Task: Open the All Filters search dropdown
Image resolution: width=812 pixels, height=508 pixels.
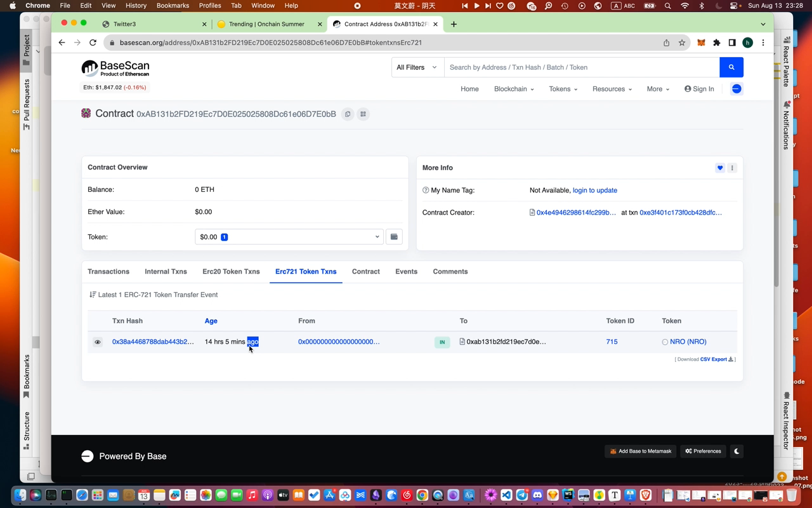Action: pos(417,67)
